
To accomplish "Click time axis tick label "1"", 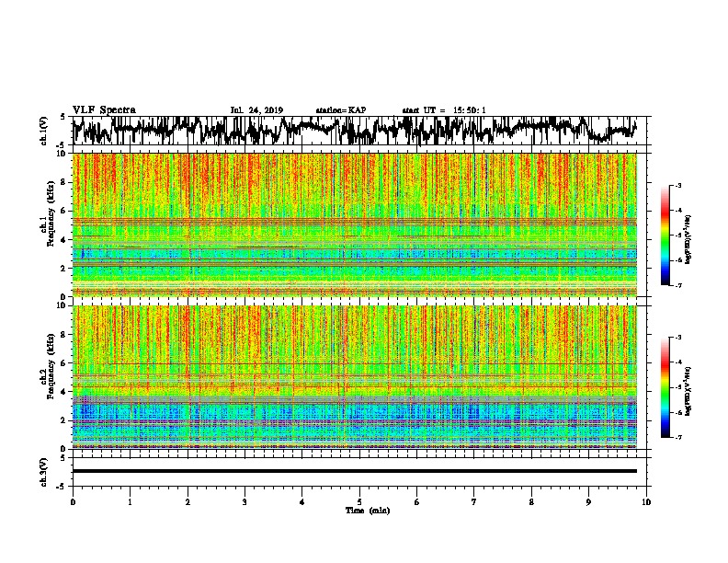I will [130, 501].
